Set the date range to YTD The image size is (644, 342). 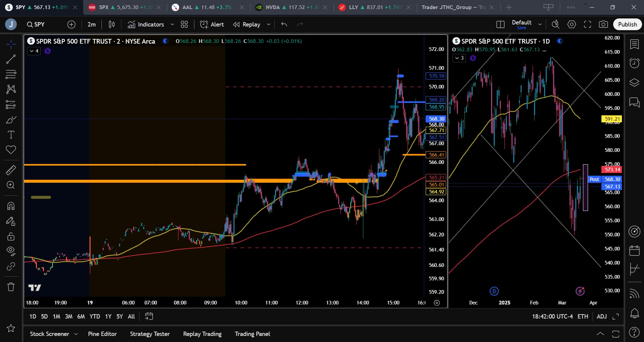click(95, 317)
